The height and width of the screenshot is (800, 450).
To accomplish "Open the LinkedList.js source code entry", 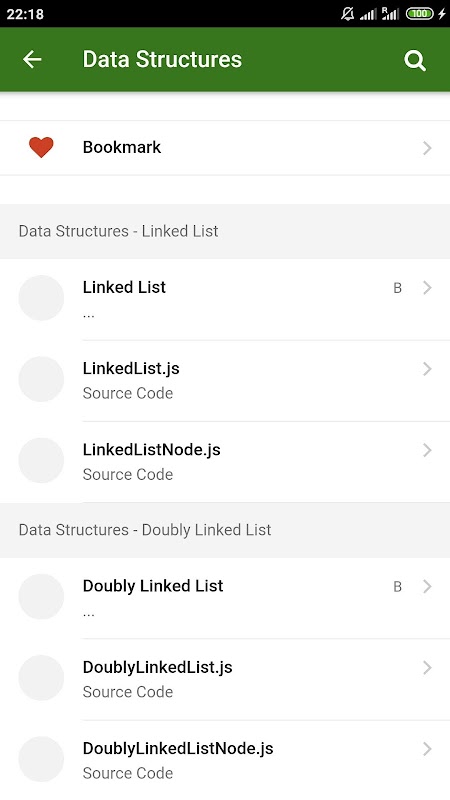I will pos(225,381).
